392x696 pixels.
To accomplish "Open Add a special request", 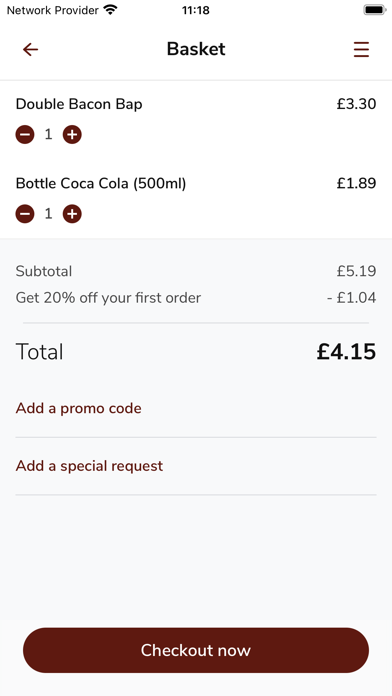I will [89, 466].
